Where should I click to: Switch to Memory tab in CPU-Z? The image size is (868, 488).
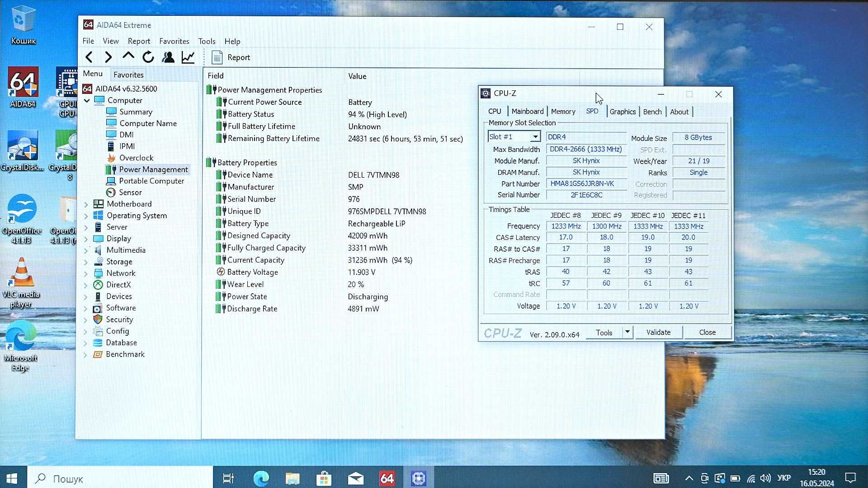tap(562, 112)
